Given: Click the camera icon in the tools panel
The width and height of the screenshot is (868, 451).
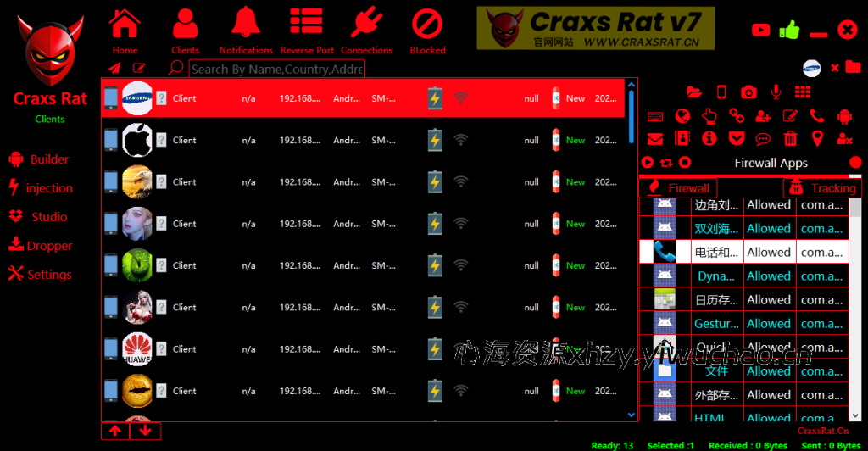Looking at the screenshot, I should click(x=748, y=92).
